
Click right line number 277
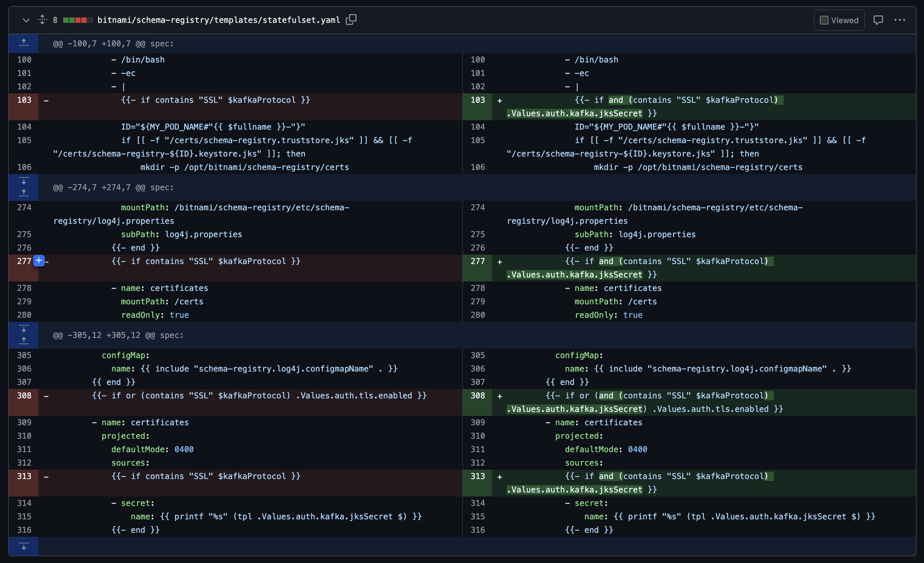point(477,261)
